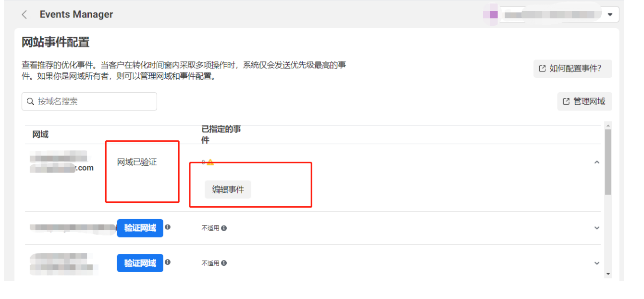Expand the second domain row details
The image size is (644, 299).
click(597, 228)
